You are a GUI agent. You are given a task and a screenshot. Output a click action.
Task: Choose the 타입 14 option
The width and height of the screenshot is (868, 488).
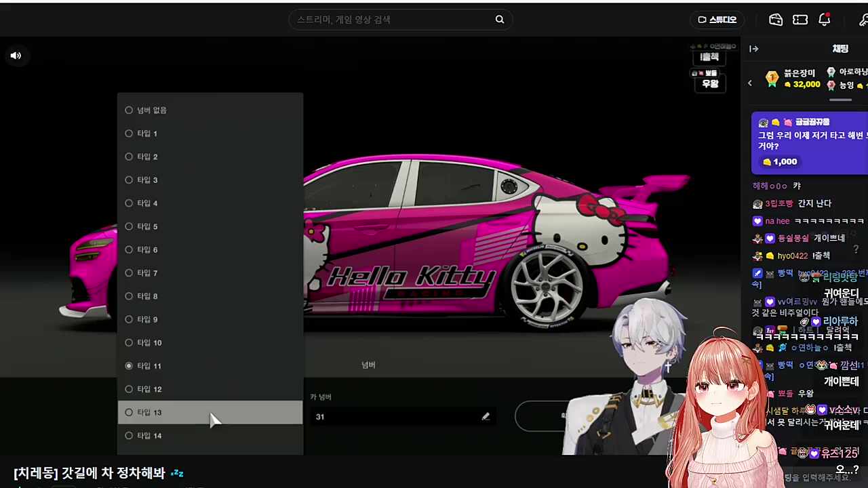tap(210, 436)
